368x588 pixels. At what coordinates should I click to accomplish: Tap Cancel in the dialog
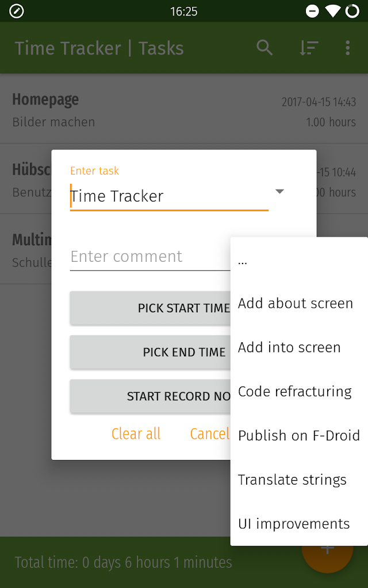click(x=209, y=434)
